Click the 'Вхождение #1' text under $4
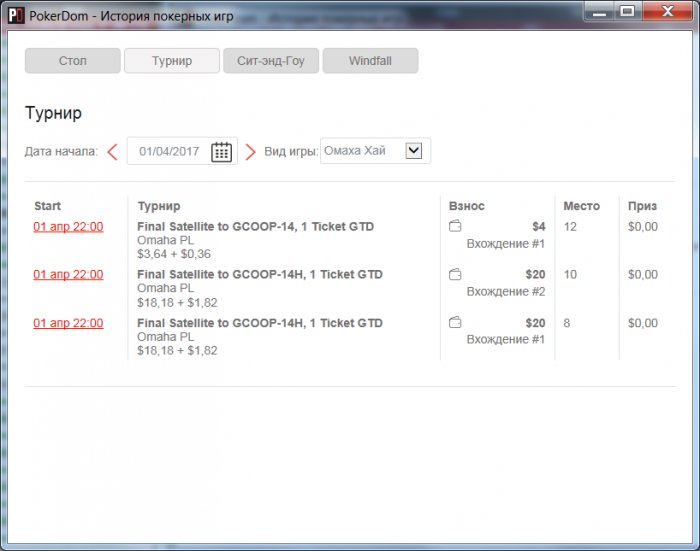This screenshot has height=551, width=700. click(506, 244)
